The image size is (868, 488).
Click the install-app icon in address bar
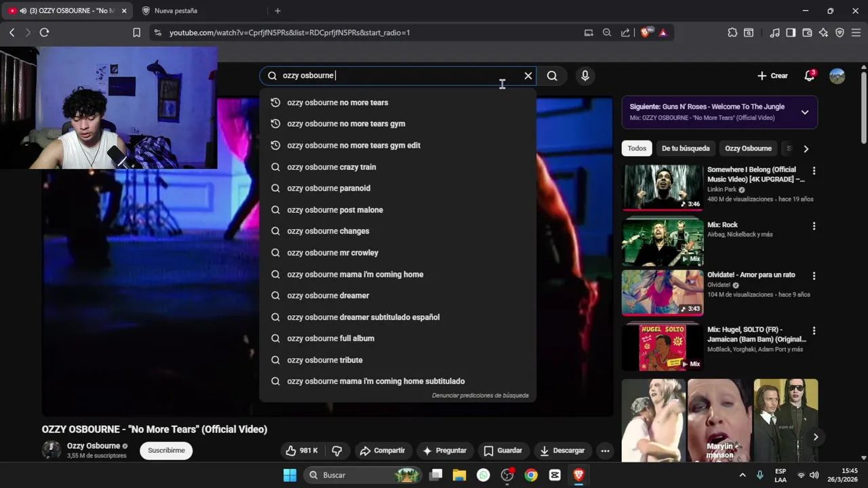coord(589,33)
